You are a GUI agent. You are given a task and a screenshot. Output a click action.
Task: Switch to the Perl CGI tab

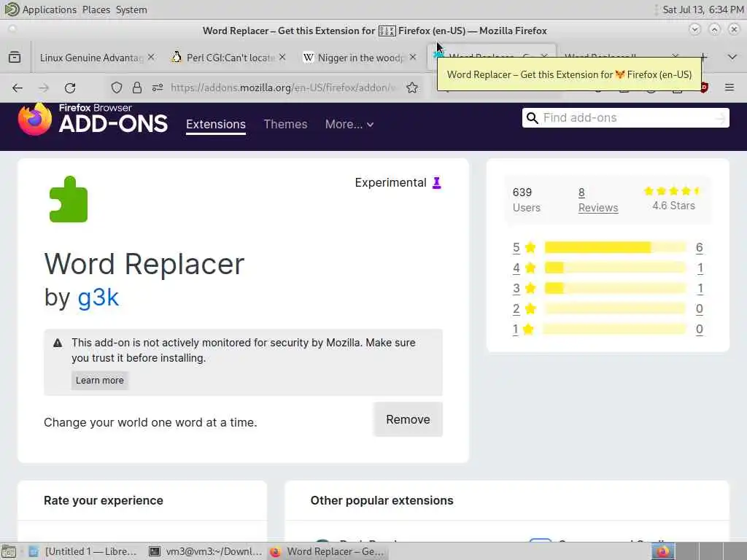pyautogui.click(x=230, y=58)
